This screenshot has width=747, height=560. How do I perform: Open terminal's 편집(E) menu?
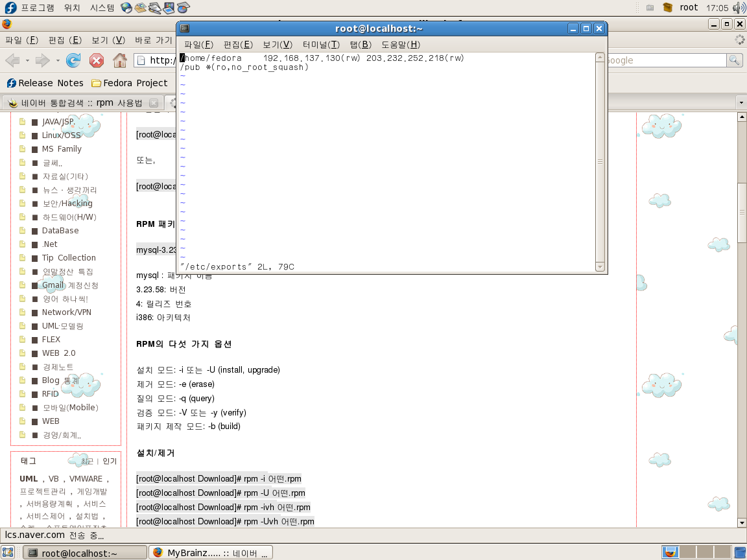pyautogui.click(x=237, y=45)
